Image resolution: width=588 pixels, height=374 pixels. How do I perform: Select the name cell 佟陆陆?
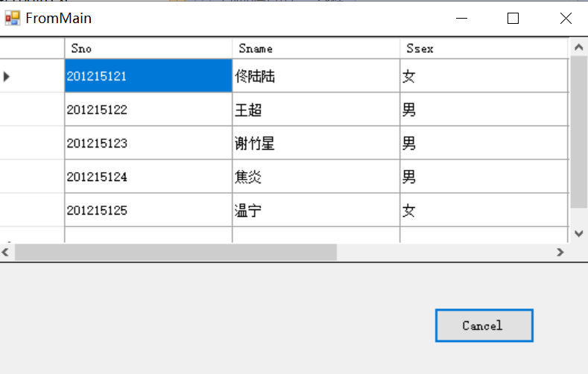316,76
